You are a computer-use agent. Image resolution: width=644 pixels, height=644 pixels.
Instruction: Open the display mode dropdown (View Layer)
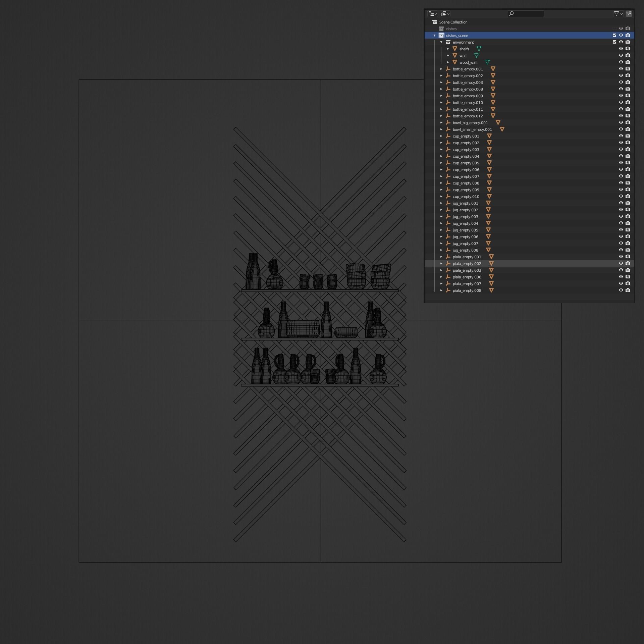click(445, 14)
